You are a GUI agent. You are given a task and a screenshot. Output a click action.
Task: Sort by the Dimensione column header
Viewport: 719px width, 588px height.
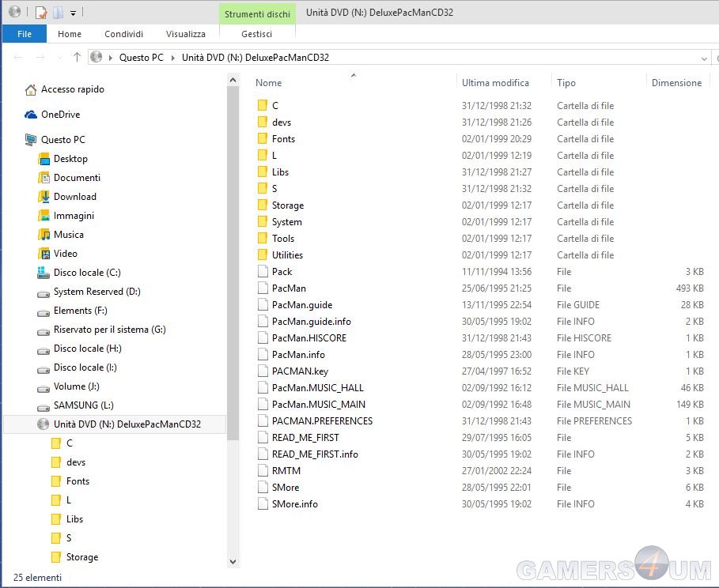tap(678, 83)
